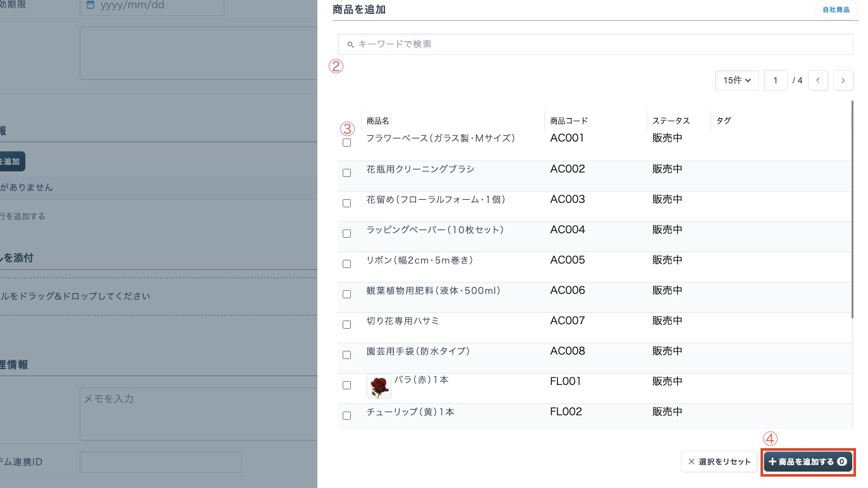Check the 切り花専用ハサミ row checkbox
Screen dimensions: 868x488
(x=346, y=324)
